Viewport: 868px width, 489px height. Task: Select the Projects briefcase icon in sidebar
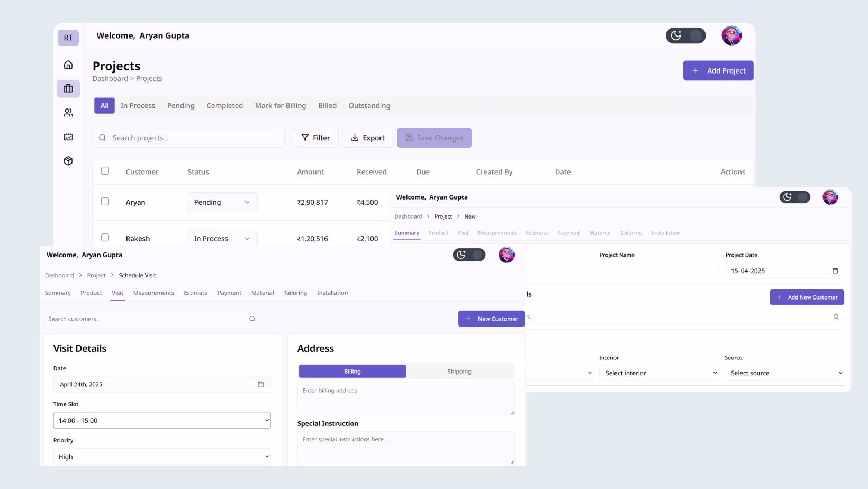[x=68, y=88]
